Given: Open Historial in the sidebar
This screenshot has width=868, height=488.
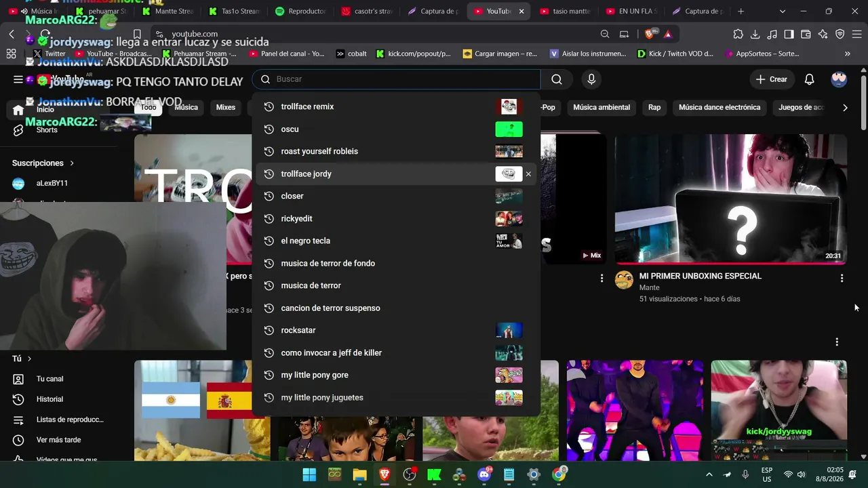Looking at the screenshot, I should pos(50,399).
